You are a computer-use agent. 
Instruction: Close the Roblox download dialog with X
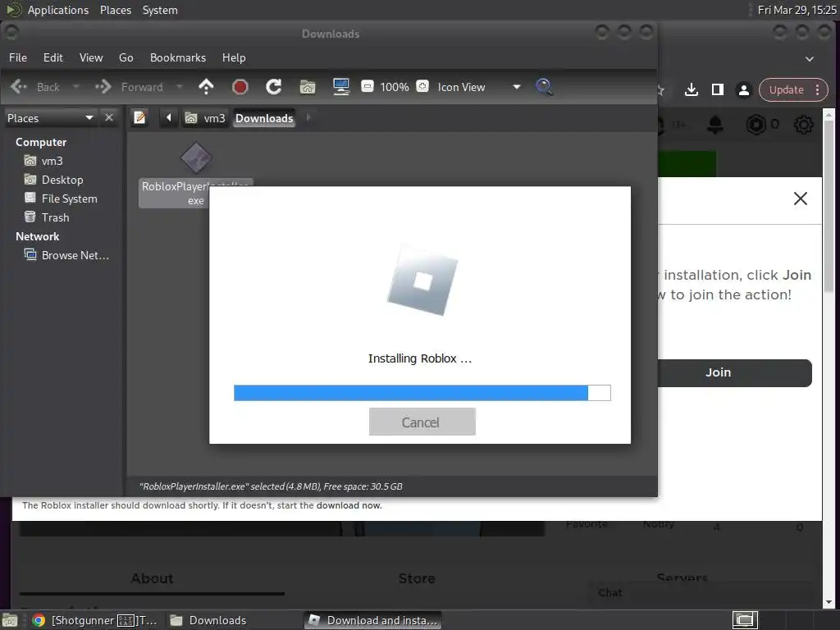[801, 199]
